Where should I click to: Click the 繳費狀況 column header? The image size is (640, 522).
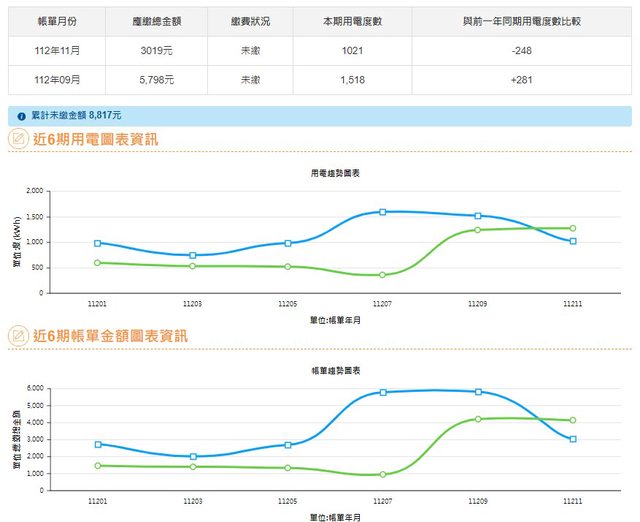coord(250,21)
